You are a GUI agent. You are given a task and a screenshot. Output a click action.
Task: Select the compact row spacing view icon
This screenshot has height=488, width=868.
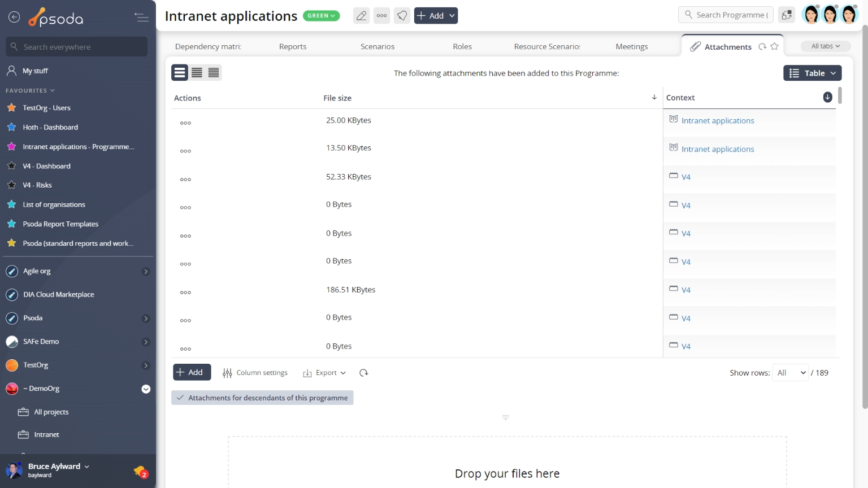(214, 72)
